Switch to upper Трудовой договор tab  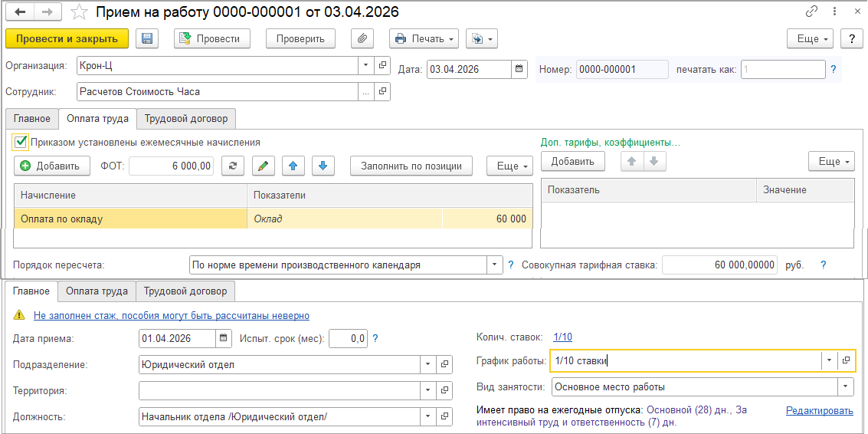pyautogui.click(x=187, y=119)
